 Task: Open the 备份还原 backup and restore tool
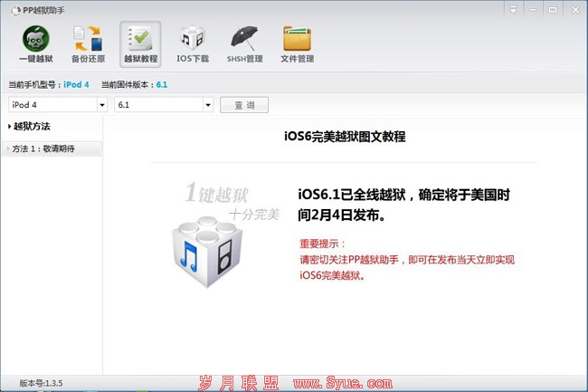88,43
